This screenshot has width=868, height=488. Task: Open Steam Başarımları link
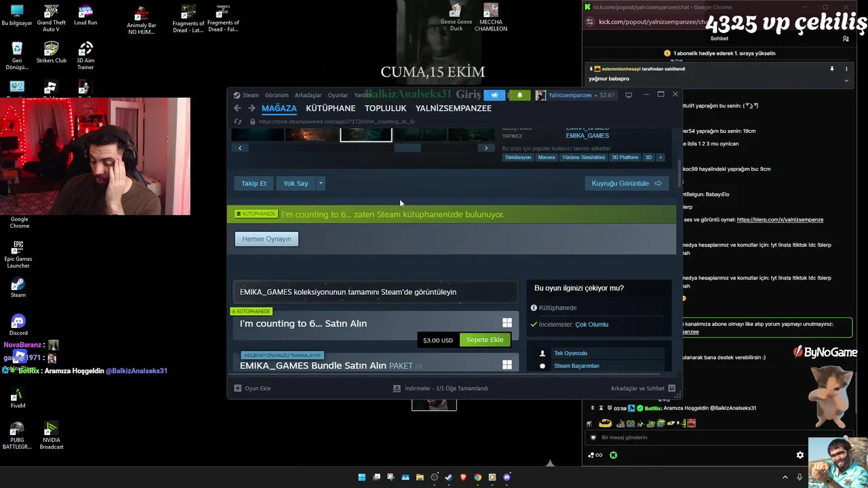576,366
